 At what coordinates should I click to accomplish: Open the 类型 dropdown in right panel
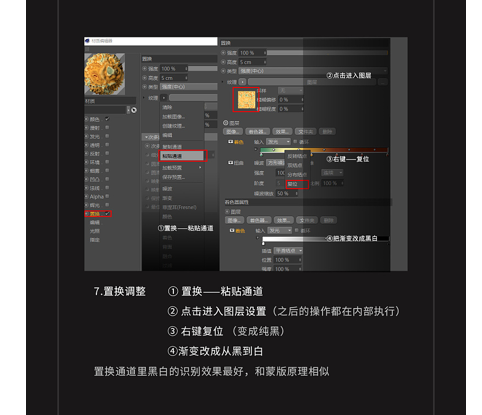313,71
